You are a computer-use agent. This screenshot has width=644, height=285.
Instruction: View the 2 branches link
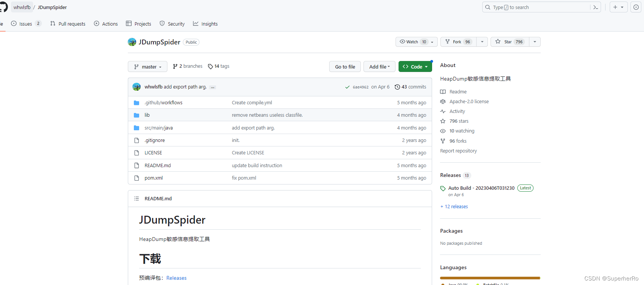pyautogui.click(x=188, y=66)
